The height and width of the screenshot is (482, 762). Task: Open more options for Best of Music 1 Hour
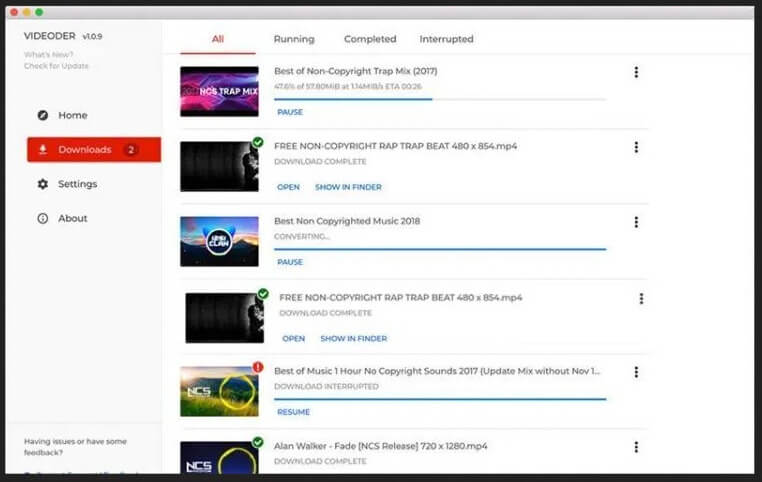(x=636, y=372)
